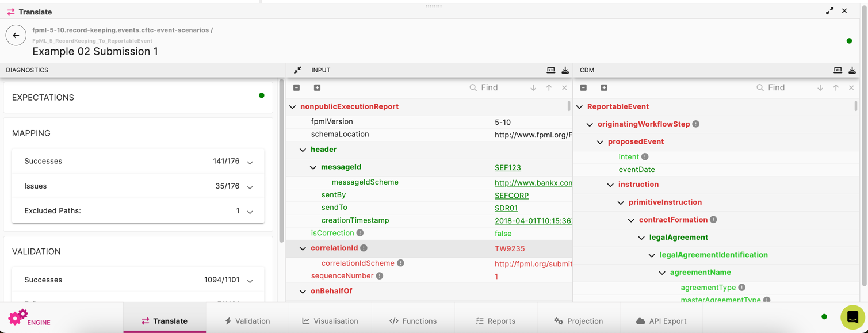Click the SEF123 messageId link
Image resolution: width=868 pixels, height=333 pixels.
(x=507, y=168)
